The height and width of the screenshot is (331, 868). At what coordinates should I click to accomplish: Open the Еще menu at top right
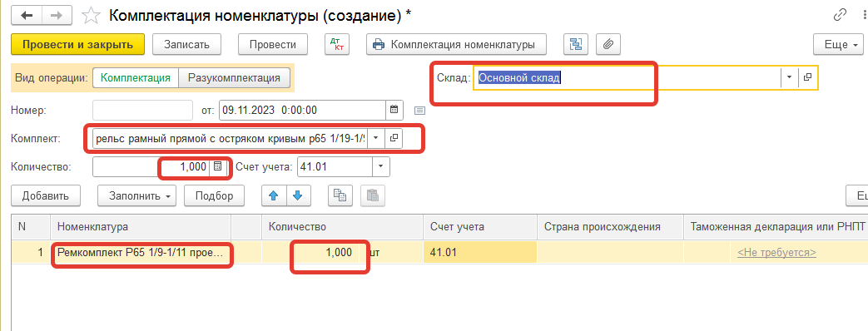(838, 45)
